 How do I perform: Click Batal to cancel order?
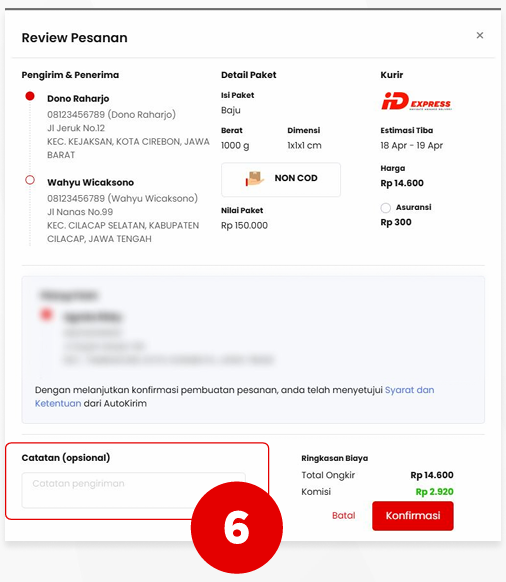coord(343,516)
